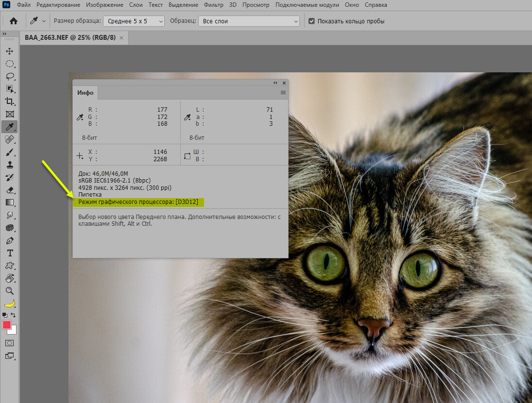Open the Окно menu

(x=352, y=5)
